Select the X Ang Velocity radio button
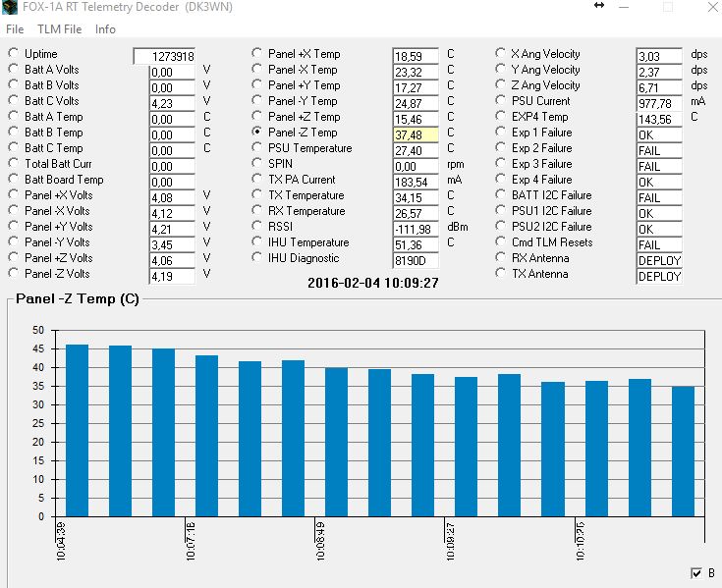 [501, 53]
